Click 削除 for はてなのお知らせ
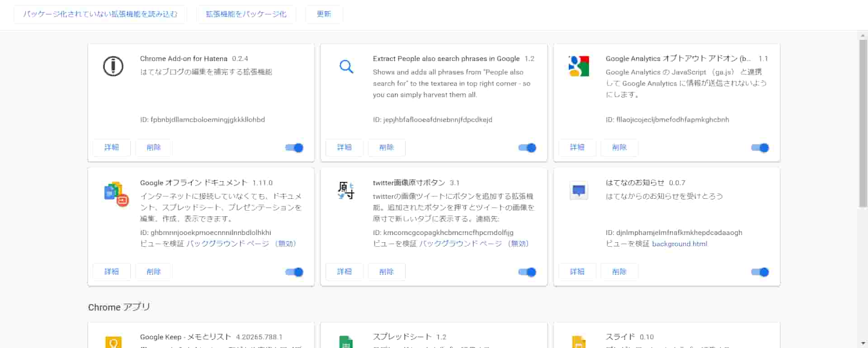Image resolution: width=868 pixels, height=348 pixels. pos(619,272)
